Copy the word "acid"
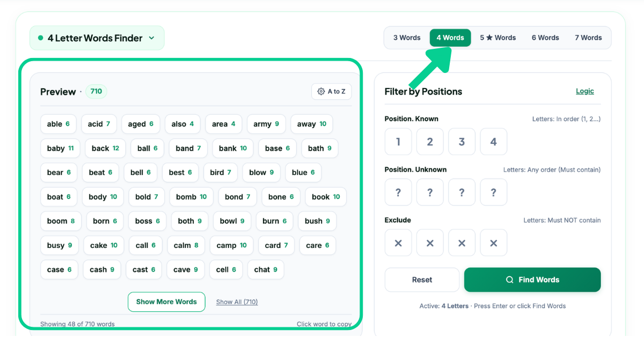The height and width of the screenshot is (337, 644). tap(99, 124)
